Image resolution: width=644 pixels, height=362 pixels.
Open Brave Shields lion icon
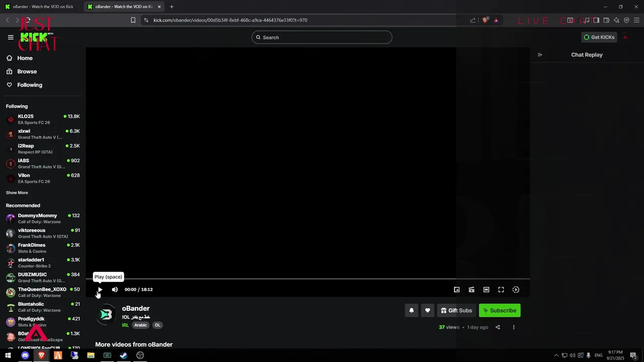[x=486, y=20]
